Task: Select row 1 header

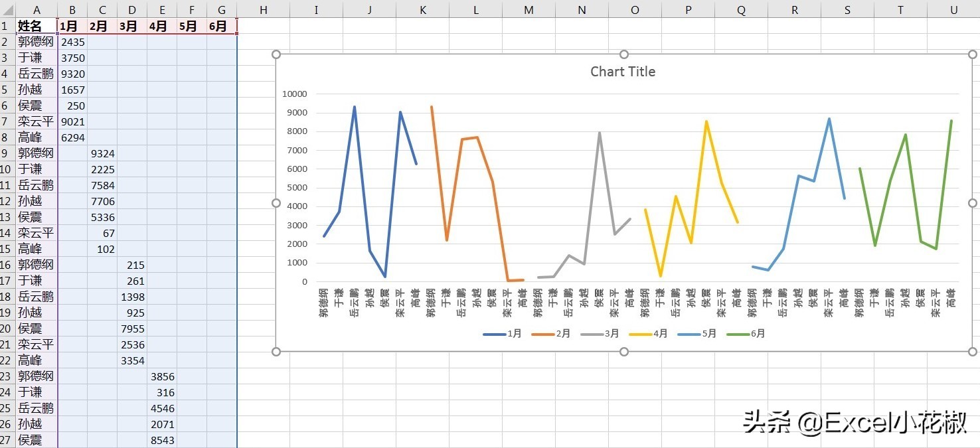Action: click(8, 26)
